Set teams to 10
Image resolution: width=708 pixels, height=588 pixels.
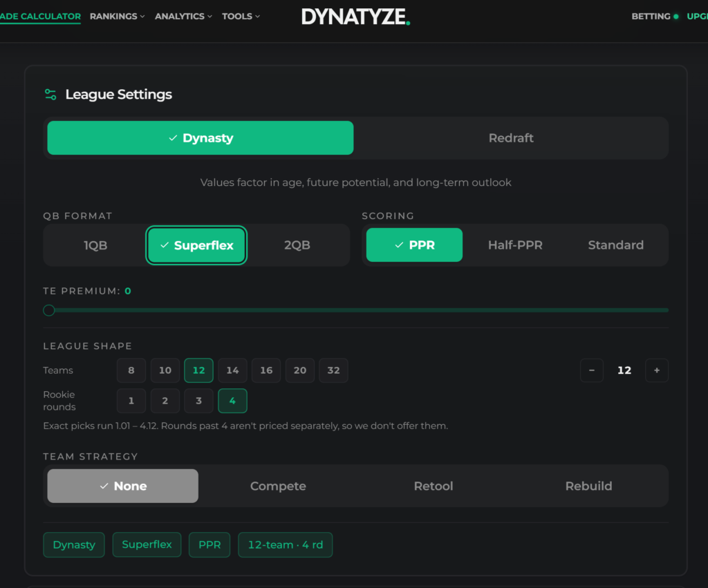pyautogui.click(x=165, y=370)
